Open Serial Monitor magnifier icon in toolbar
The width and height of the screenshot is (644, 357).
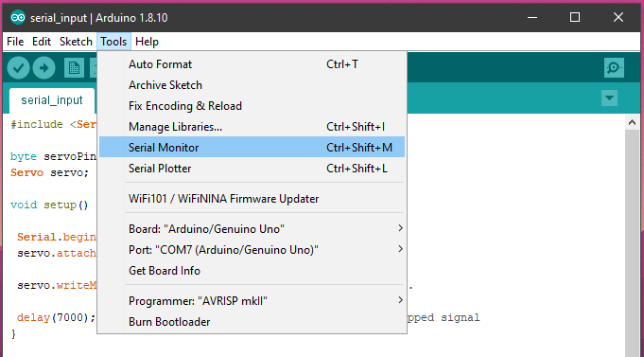(614, 68)
